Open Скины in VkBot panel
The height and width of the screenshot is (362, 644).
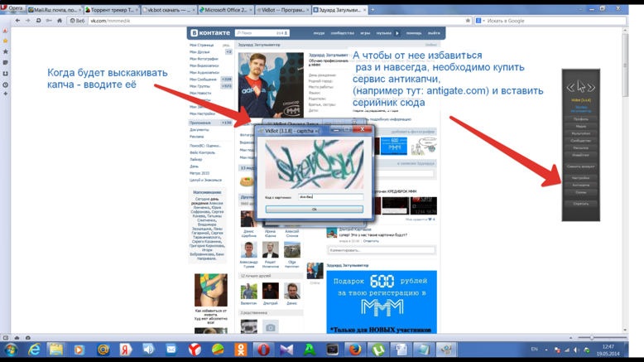click(581, 192)
